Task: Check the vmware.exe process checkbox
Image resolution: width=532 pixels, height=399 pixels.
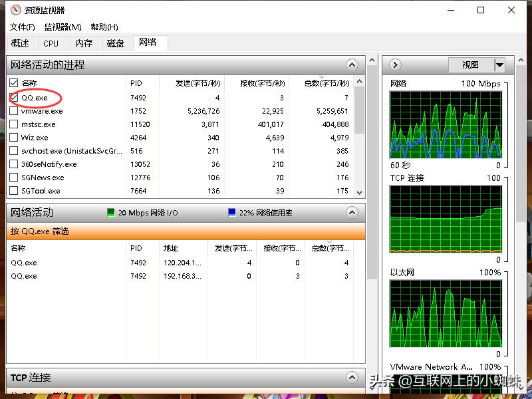Action: pyautogui.click(x=14, y=111)
